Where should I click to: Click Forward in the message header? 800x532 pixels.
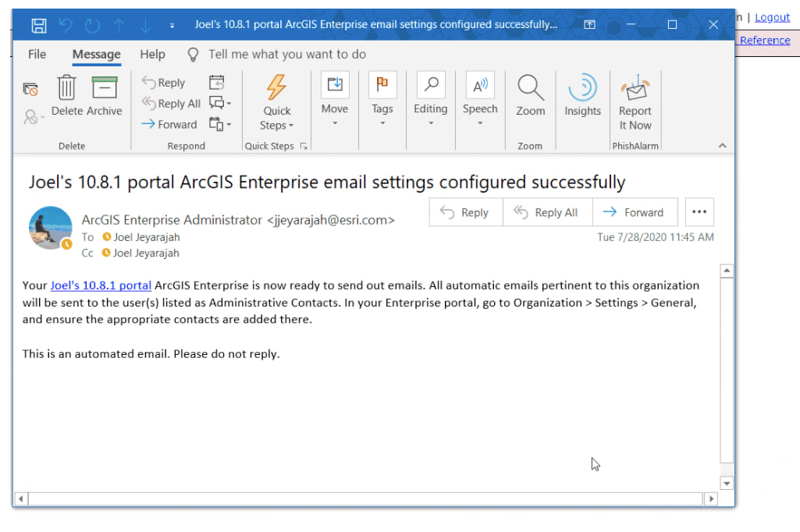coord(635,212)
